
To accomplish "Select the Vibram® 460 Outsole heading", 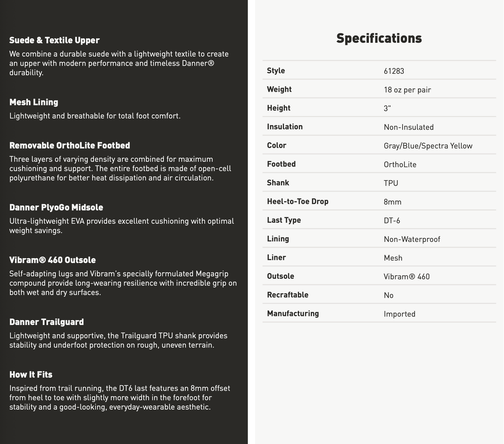I will [x=53, y=260].
